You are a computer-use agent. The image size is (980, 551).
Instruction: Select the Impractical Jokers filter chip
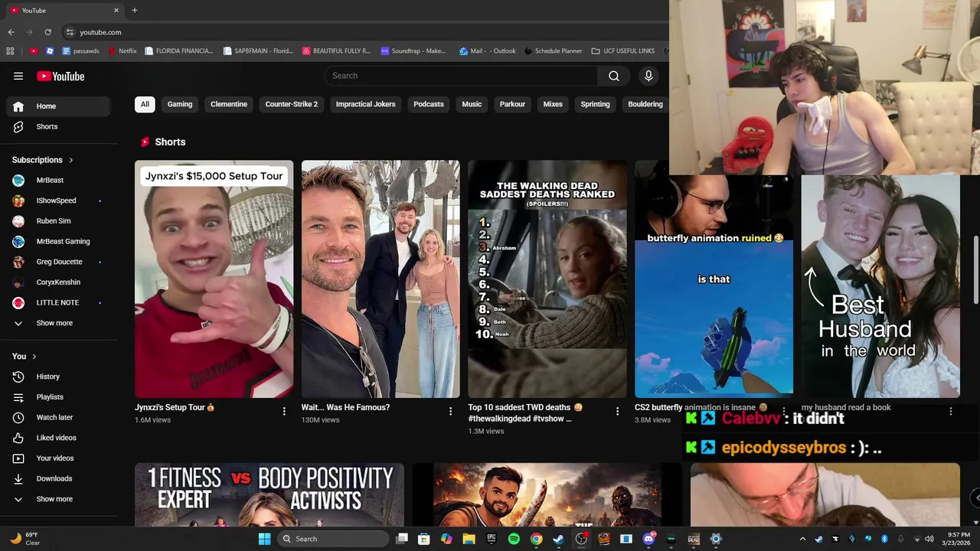365,104
